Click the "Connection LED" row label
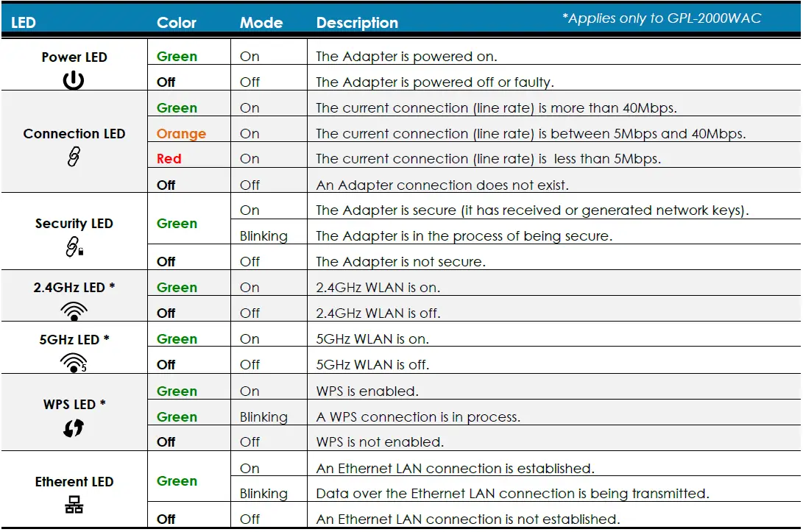This screenshot has height=532, width=803. [74, 134]
